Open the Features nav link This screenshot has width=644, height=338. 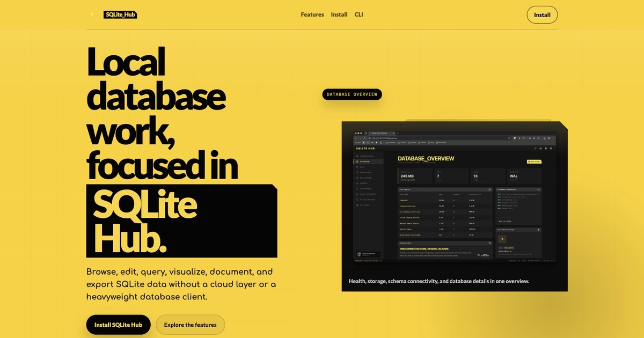(312, 14)
